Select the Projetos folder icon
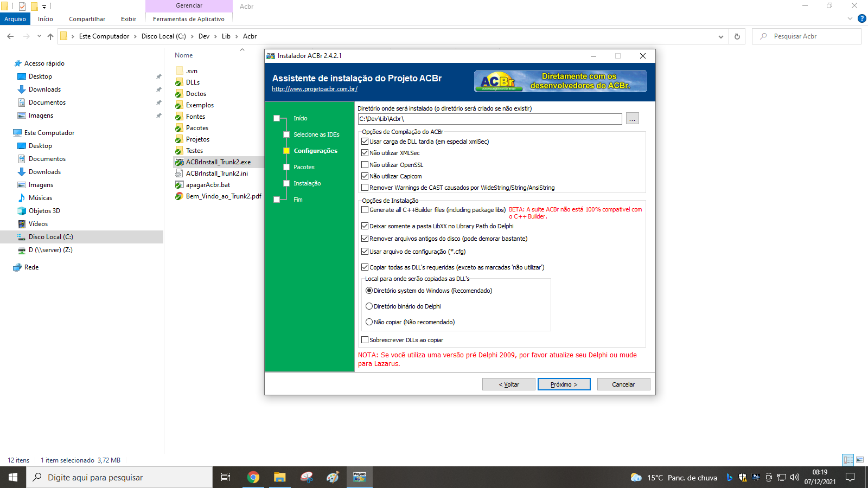This screenshot has width=868, height=488. 179,139
